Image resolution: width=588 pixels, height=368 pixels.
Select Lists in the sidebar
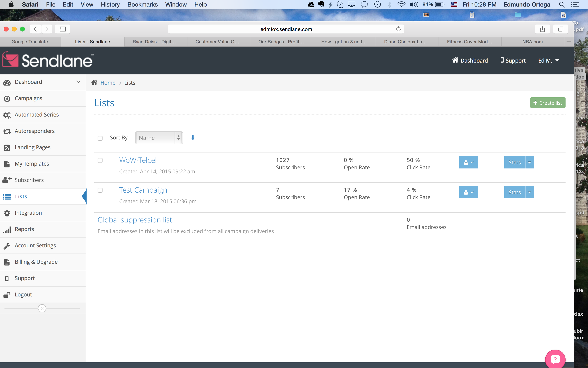[43, 196]
